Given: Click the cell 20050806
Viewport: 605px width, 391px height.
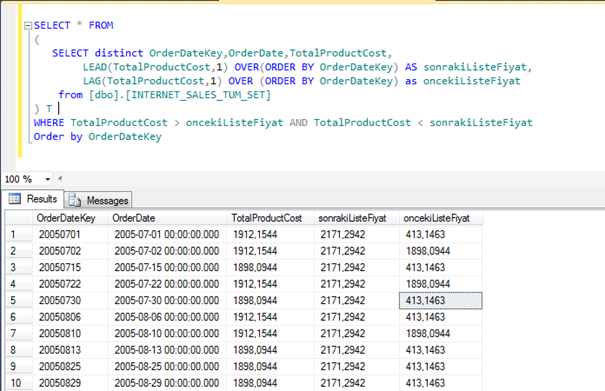Looking at the screenshot, I should (70, 317).
